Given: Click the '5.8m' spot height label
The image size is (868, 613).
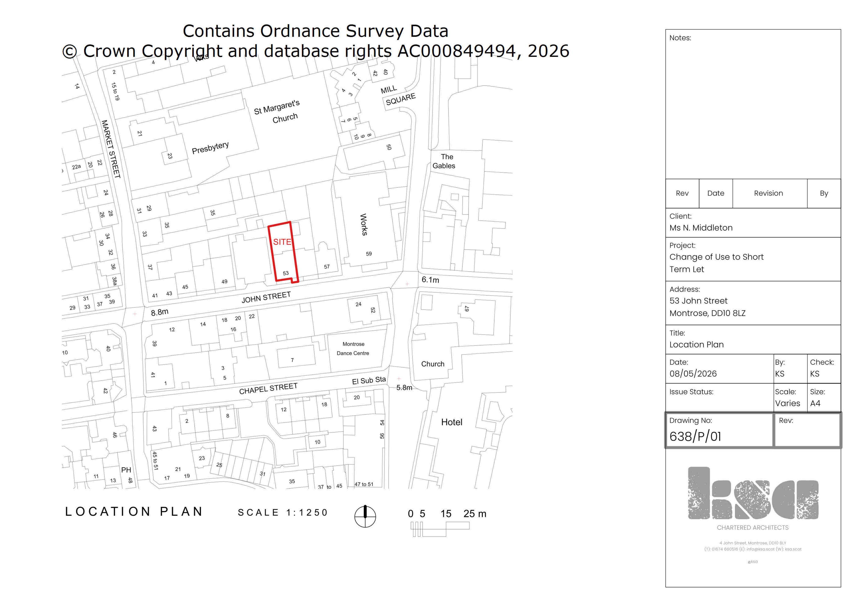Looking at the screenshot, I should 404,387.
